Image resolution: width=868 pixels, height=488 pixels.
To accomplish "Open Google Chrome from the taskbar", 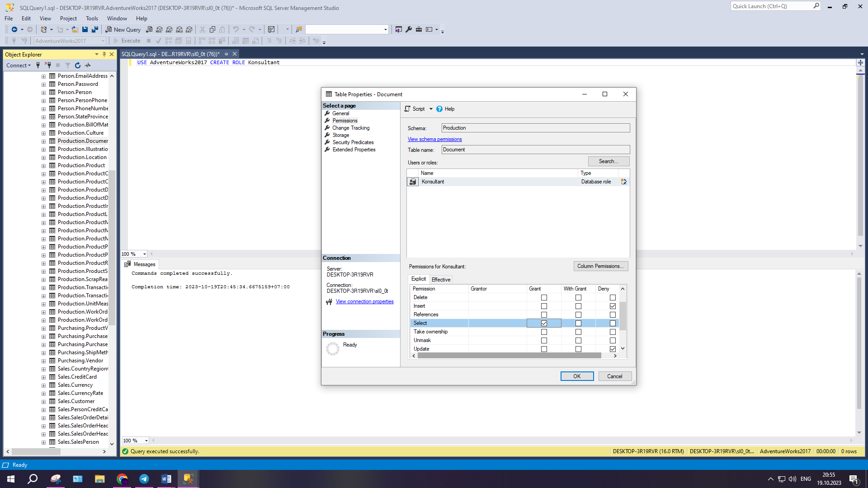I will (122, 479).
